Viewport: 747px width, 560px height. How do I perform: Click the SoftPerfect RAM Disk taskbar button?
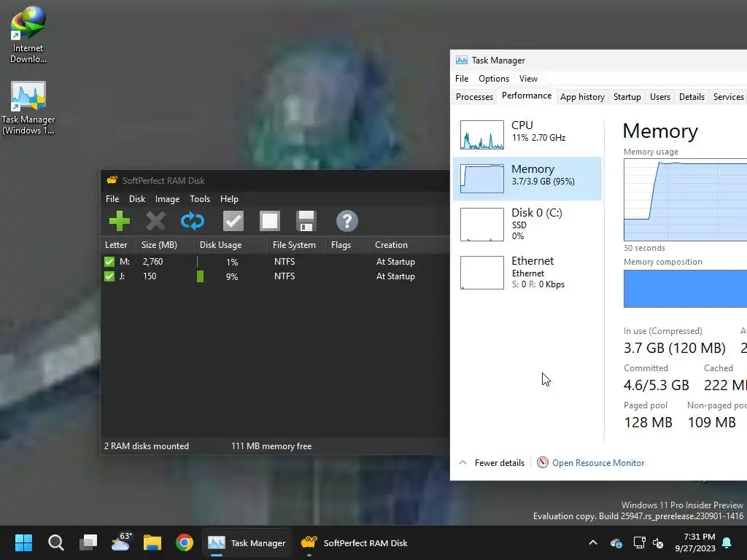click(355, 542)
